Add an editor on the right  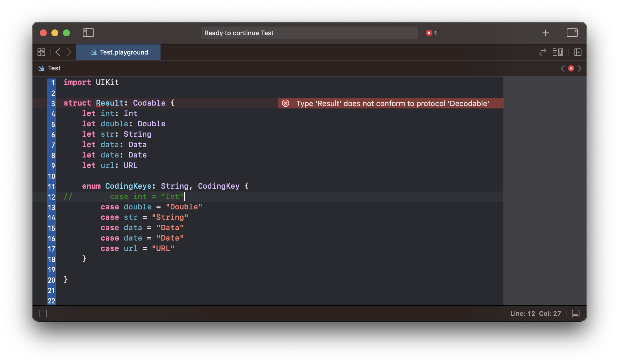(x=578, y=52)
